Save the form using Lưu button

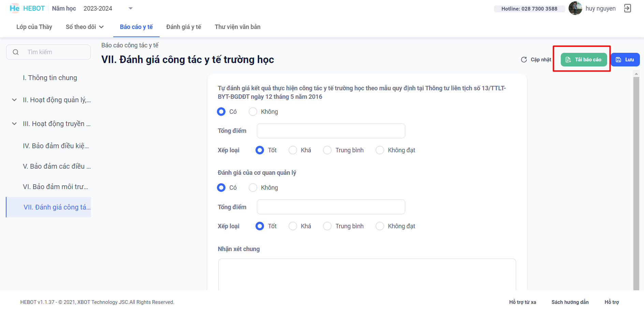pyautogui.click(x=625, y=60)
